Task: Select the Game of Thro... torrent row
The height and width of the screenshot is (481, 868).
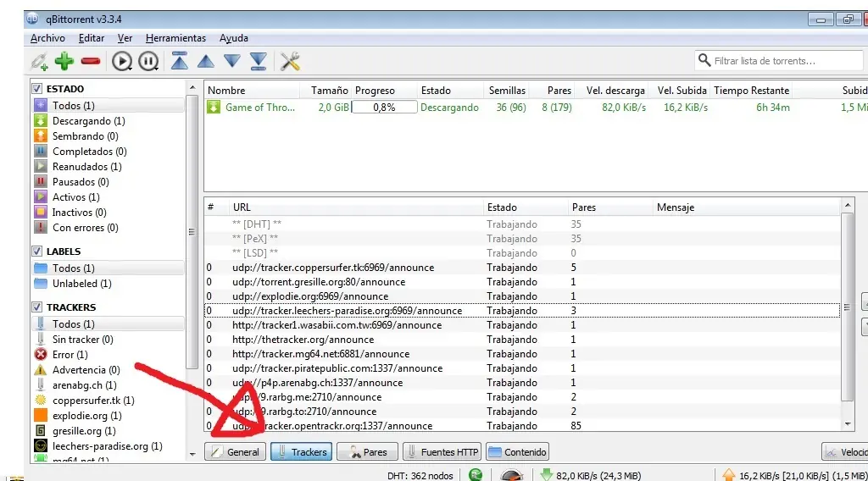Action: point(534,108)
